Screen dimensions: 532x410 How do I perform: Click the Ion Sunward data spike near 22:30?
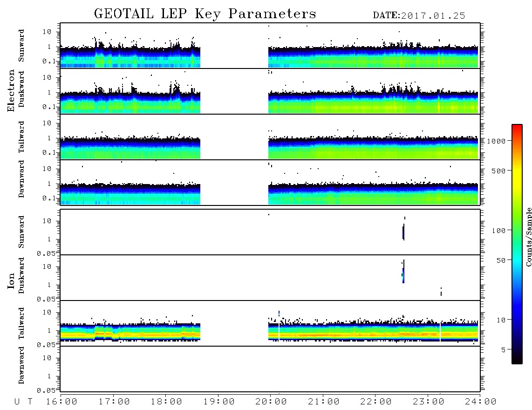[404, 232]
